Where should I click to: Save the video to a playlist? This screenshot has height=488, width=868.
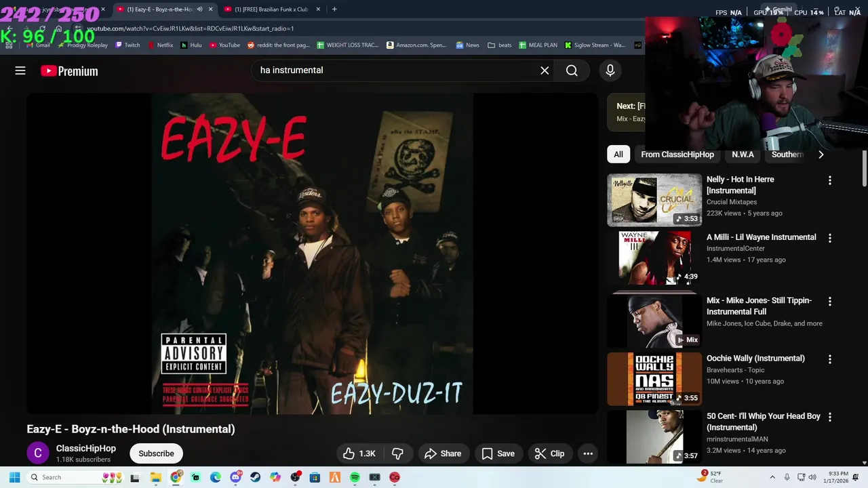coord(498,453)
